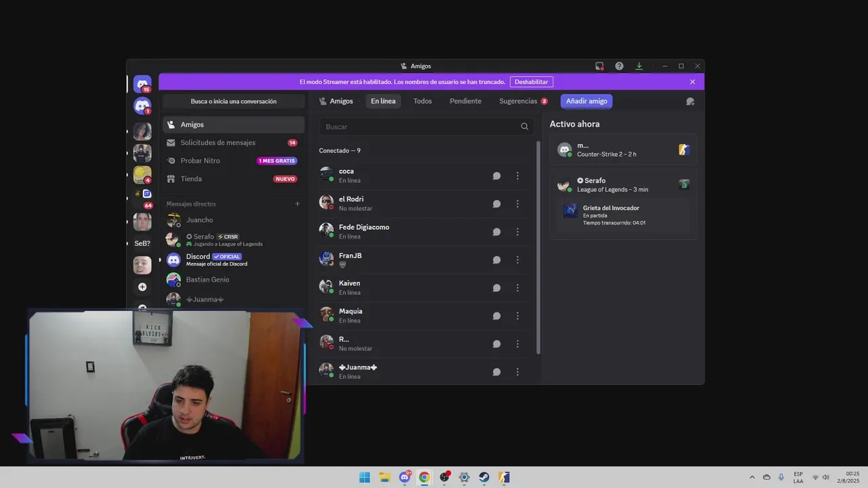Open Solicitudes de mensajes
This screenshot has height=488, width=868.
coord(233,142)
